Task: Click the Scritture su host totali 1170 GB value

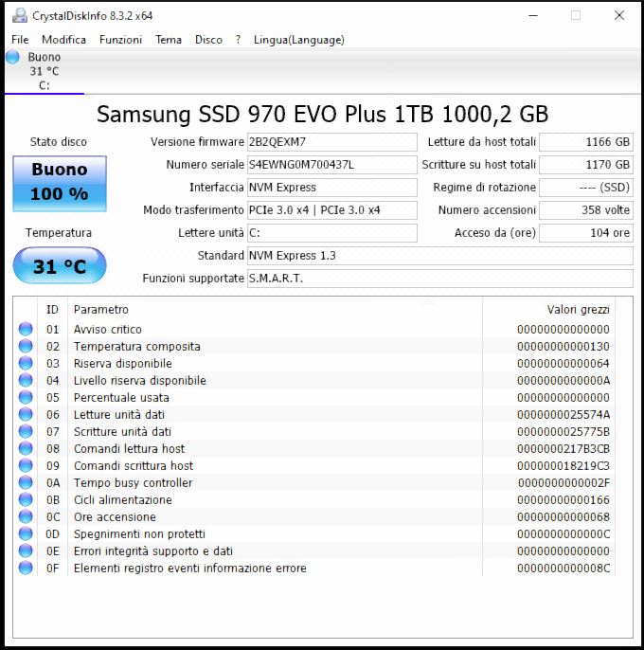Action: click(586, 165)
